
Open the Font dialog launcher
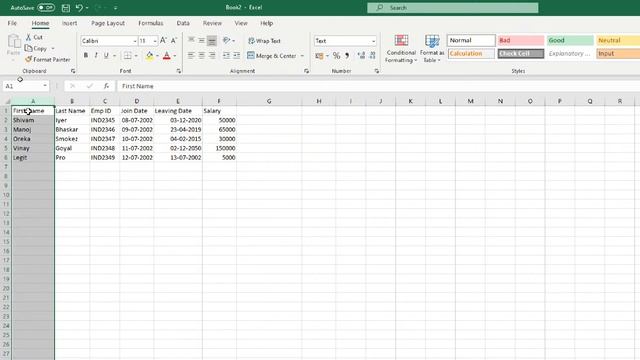click(x=179, y=71)
